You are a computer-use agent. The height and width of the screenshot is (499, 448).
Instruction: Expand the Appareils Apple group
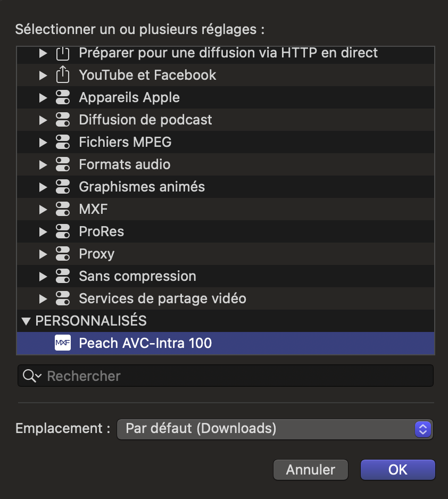coord(43,98)
